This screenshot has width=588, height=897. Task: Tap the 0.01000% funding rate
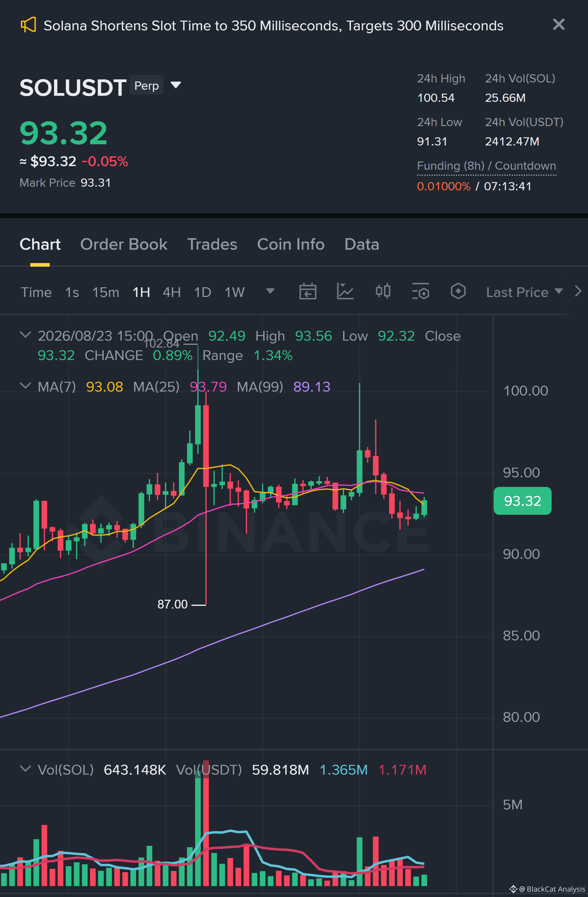click(444, 187)
